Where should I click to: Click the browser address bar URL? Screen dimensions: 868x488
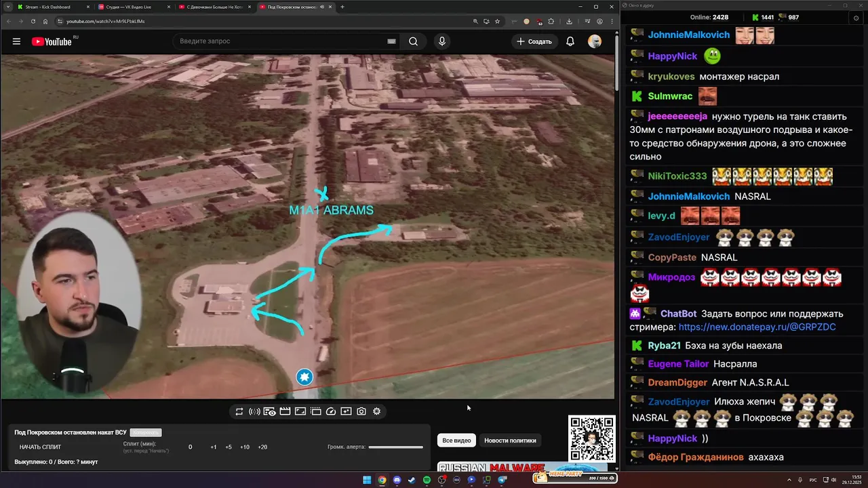pos(105,21)
